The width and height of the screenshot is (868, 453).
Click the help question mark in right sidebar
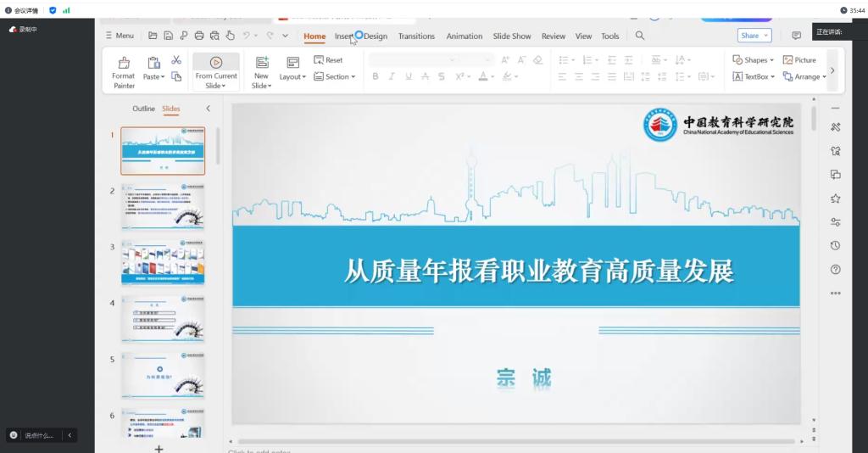tap(836, 270)
